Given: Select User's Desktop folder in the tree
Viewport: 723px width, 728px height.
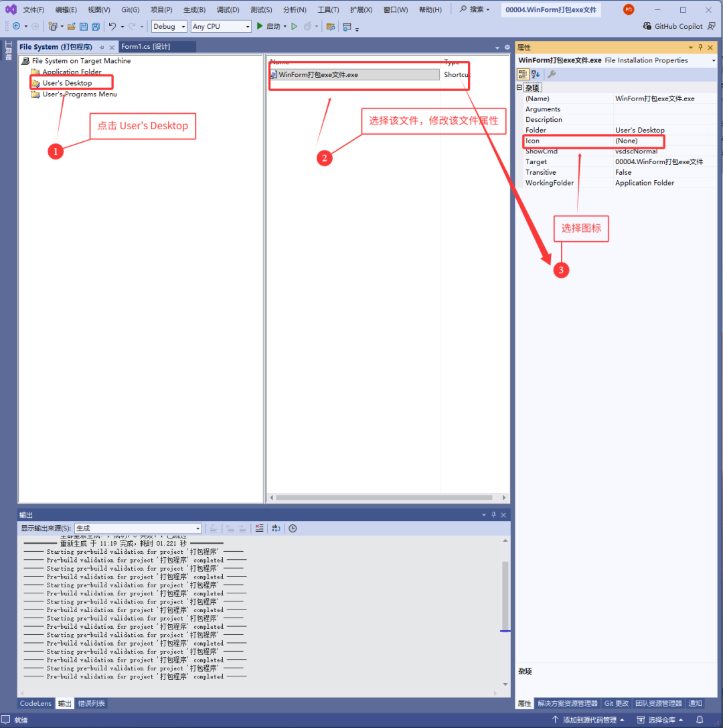Looking at the screenshot, I should [68, 82].
